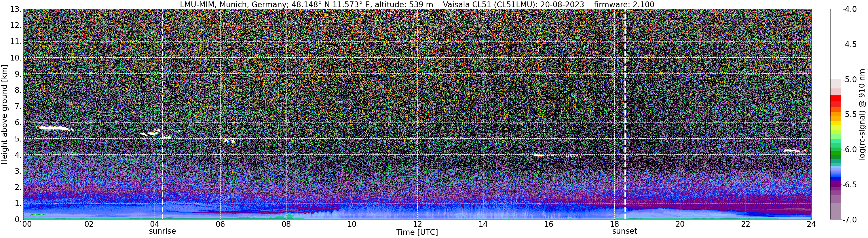
Task: Click the time axis tick "20"
Action: (680, 224)
